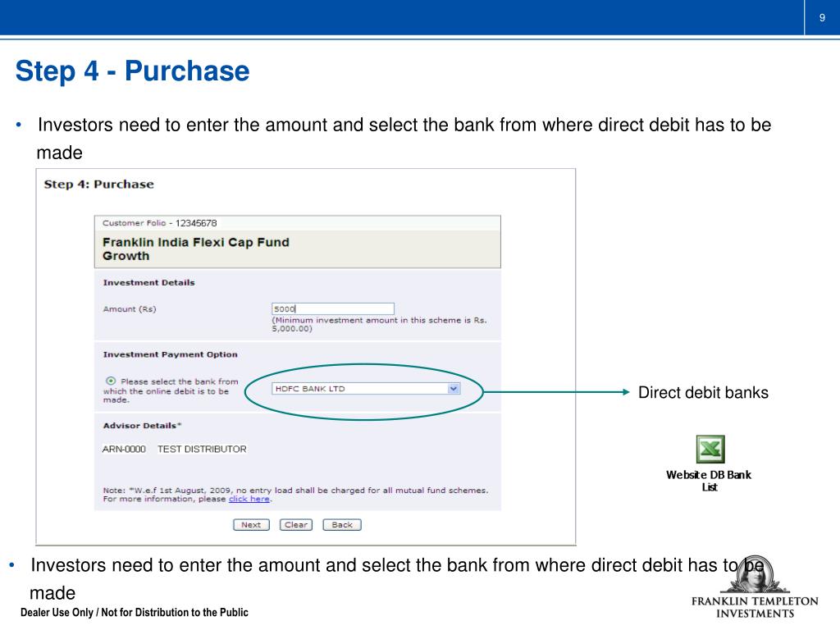Viewport: 840px width, 630px height.
Task: Select the online debit bank radio button
Action: tap(111, 381)
